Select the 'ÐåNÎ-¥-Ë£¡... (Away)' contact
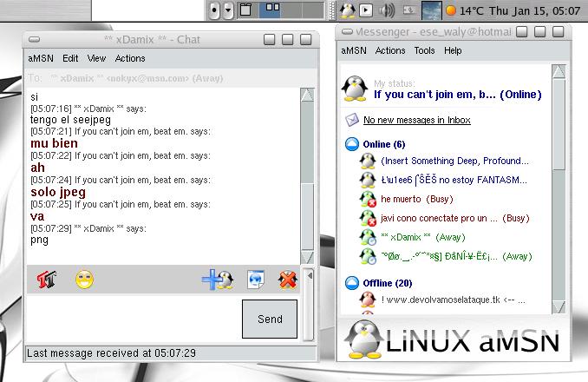The image size is (588, 382). (x=457, y=257)
